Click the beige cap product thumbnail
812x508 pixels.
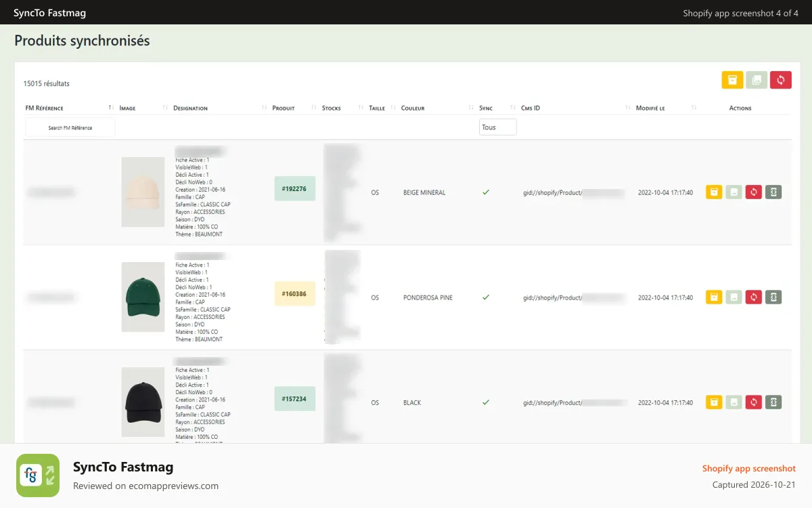[x=143, y=192]
